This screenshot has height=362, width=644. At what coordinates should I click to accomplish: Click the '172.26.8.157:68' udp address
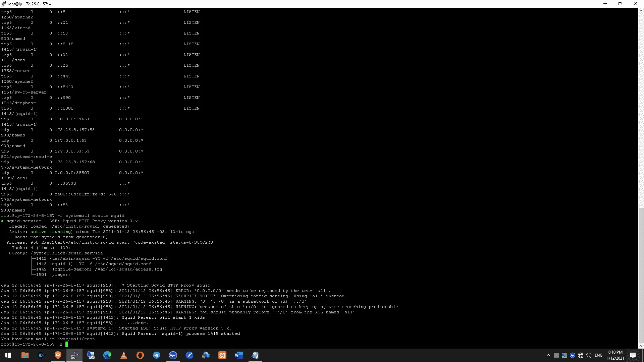point(75,162)
